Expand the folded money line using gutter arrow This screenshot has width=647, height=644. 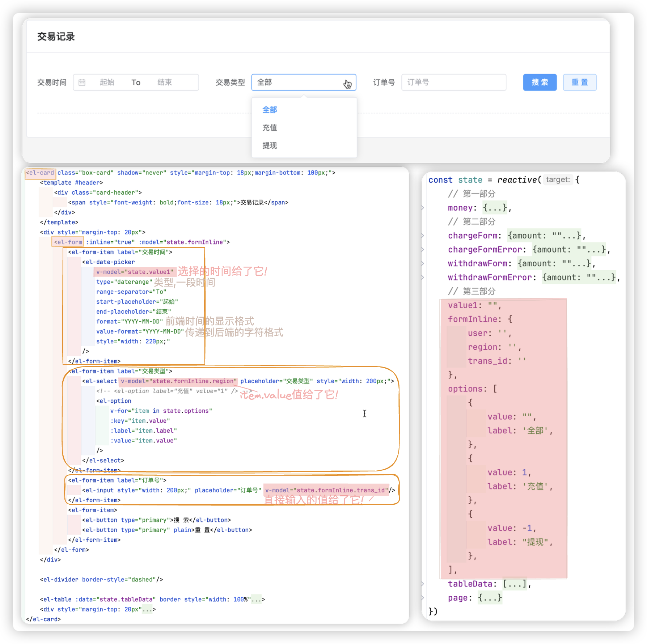click(423, 208)
